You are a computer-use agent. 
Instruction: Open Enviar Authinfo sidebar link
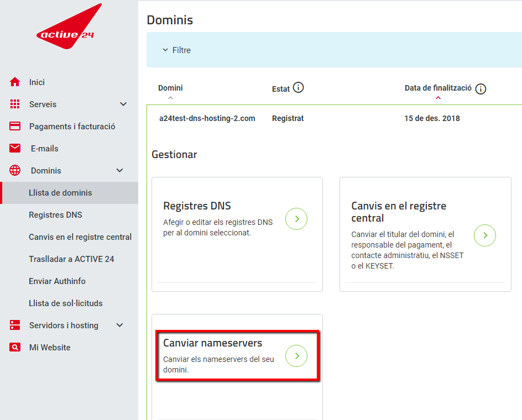point(58,281)
